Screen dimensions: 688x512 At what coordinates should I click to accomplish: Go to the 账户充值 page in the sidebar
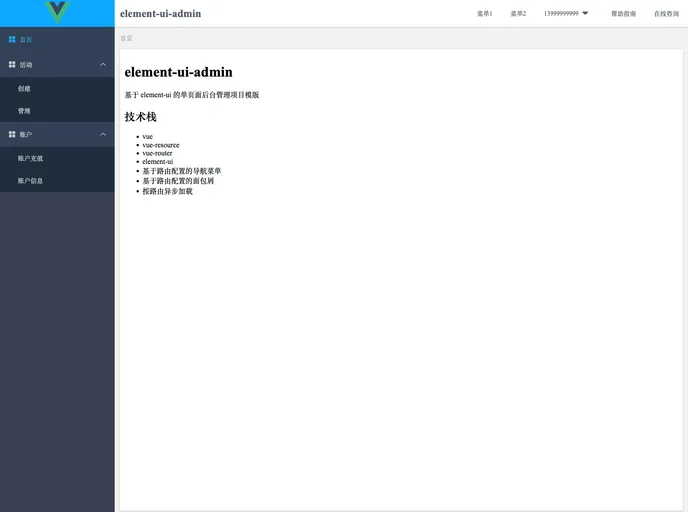(57, 158)
